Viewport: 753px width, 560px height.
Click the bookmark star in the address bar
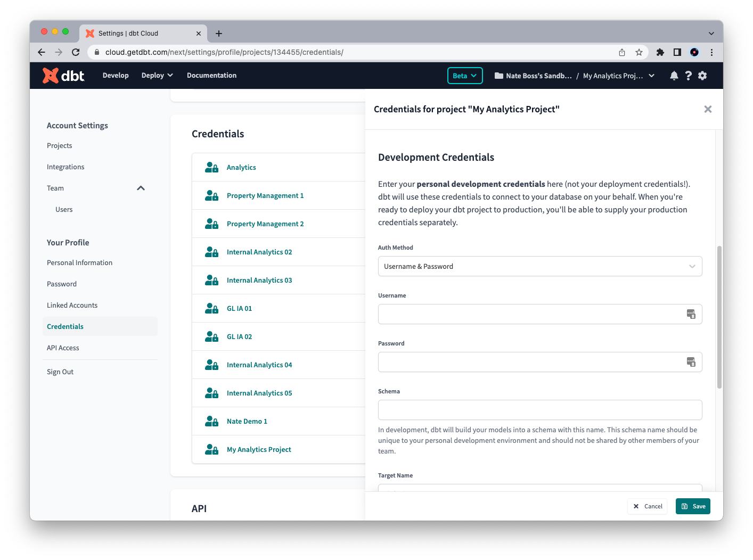[x=639, y=52]
